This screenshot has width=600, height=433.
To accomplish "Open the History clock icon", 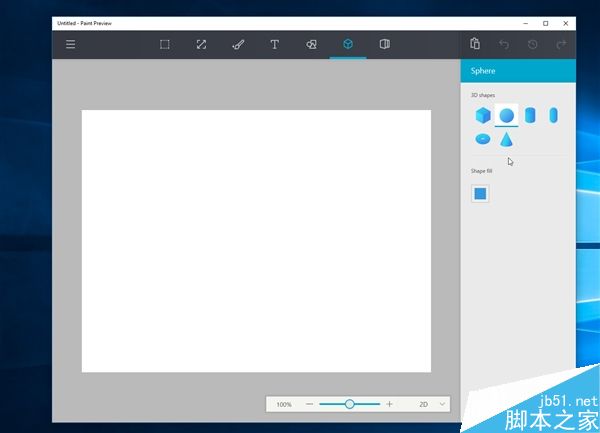I will click(x=532, y=45).
